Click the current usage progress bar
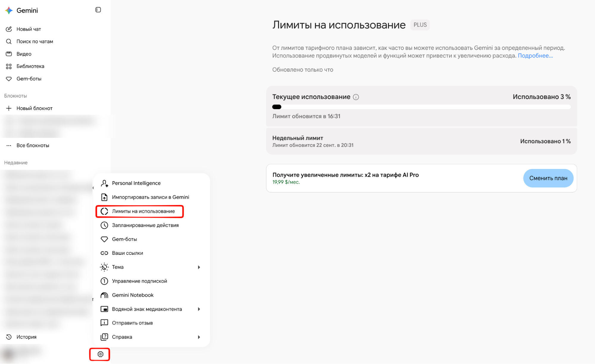The image size is (595, 364). coord(421,107)
